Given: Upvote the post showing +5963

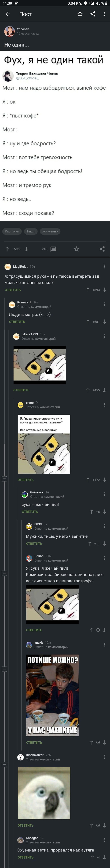Looking at the screenshot, I should click(7, 249).
